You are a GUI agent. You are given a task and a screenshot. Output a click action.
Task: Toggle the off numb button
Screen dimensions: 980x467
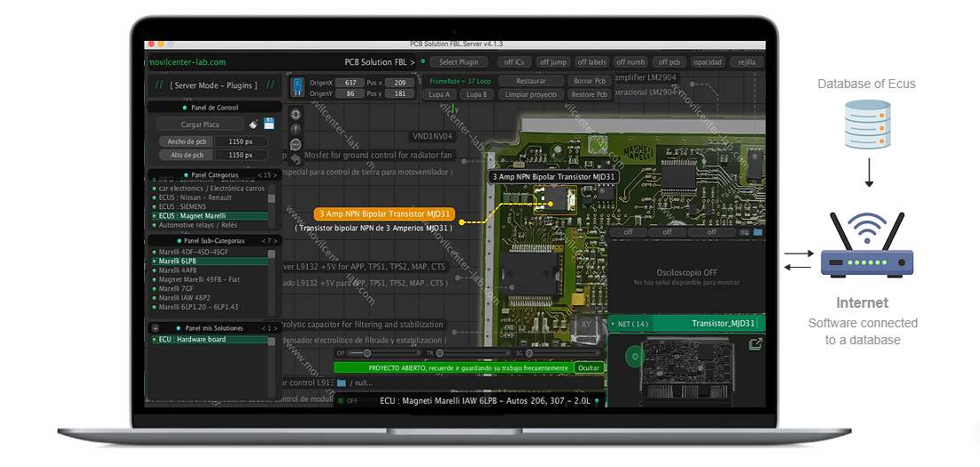tap(631, 62)
